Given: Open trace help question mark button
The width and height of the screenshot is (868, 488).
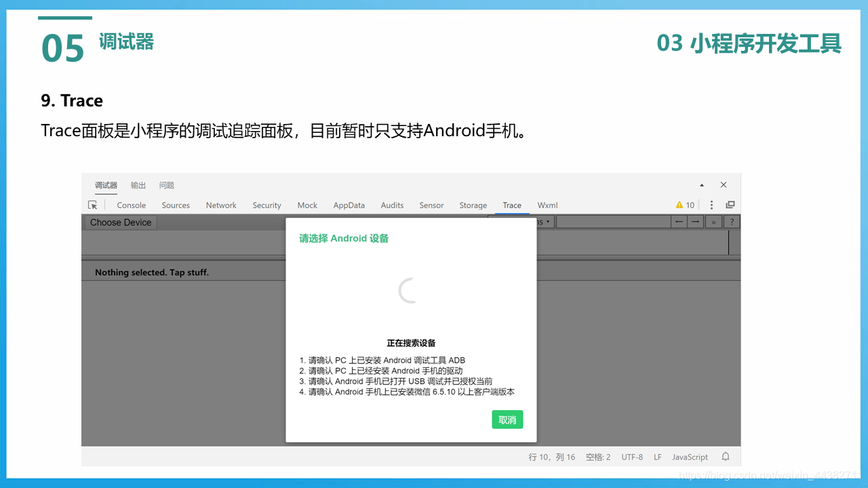Looking at the screenshot, I should (x=731, y=222).
